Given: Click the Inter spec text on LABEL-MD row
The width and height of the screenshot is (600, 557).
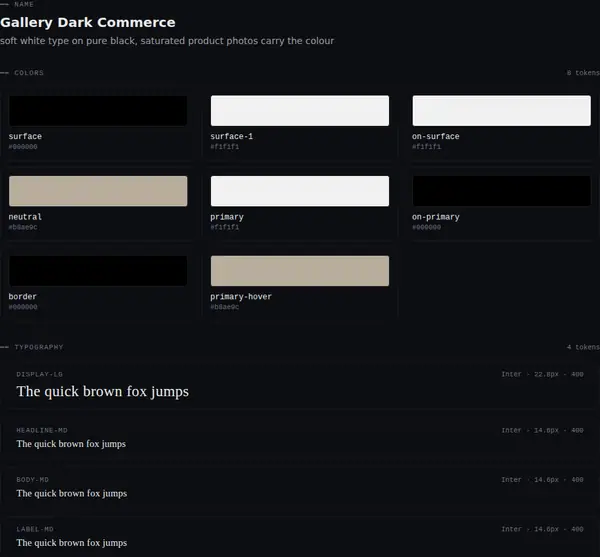Looking at the screenshot, I should tap(542, 529).
